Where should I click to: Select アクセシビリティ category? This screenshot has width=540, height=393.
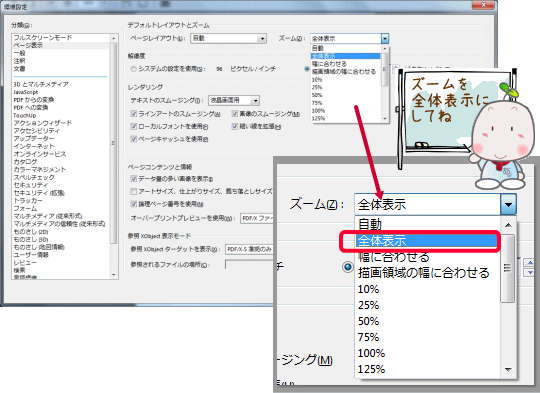click(37, 131)
